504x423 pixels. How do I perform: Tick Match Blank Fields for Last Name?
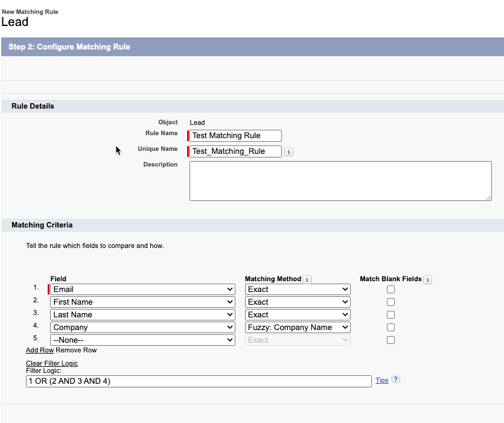pos(391,314)
